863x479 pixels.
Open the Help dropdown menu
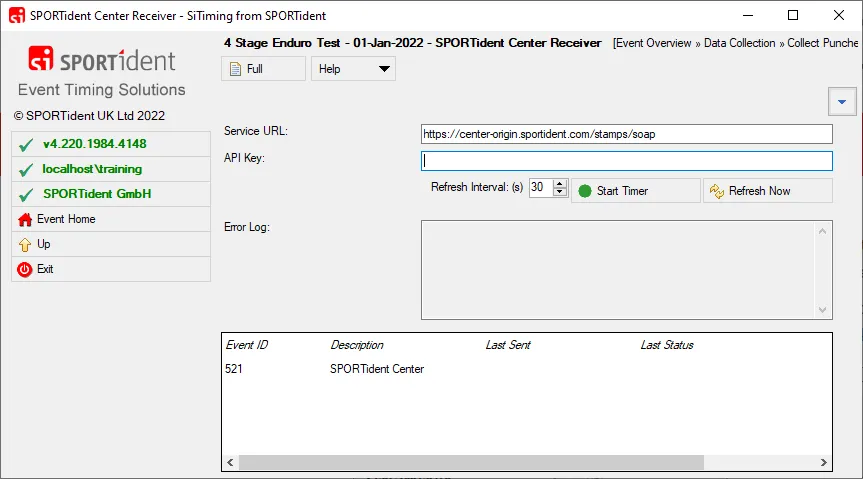coord(353,69)
